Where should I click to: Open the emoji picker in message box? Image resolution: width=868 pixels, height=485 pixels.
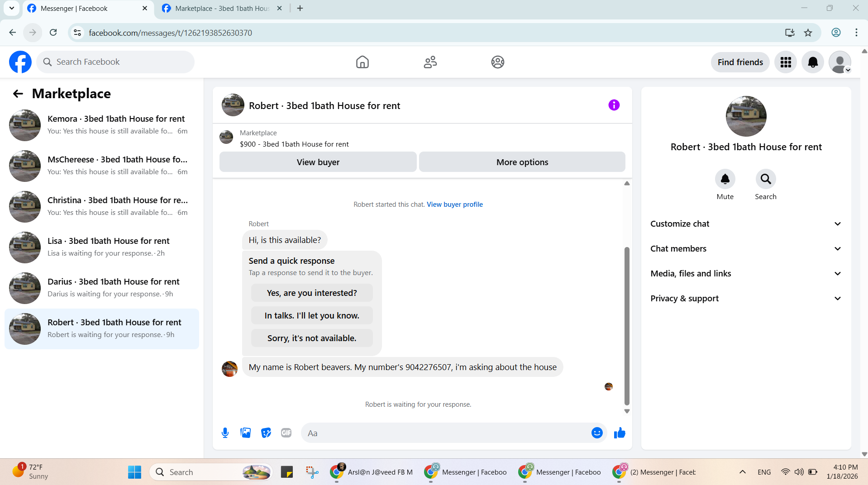597,433
